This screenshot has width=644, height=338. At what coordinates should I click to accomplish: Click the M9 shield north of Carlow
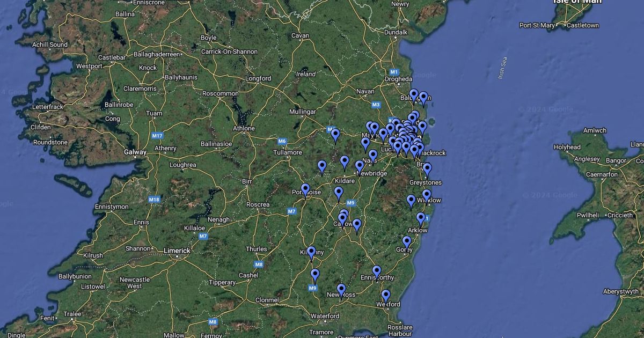[351, 203]
